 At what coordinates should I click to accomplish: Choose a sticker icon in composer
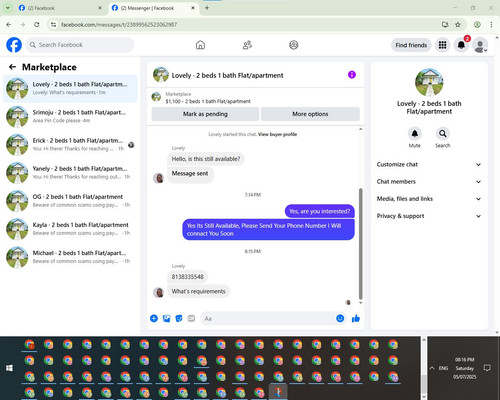[x=179, y=318]
